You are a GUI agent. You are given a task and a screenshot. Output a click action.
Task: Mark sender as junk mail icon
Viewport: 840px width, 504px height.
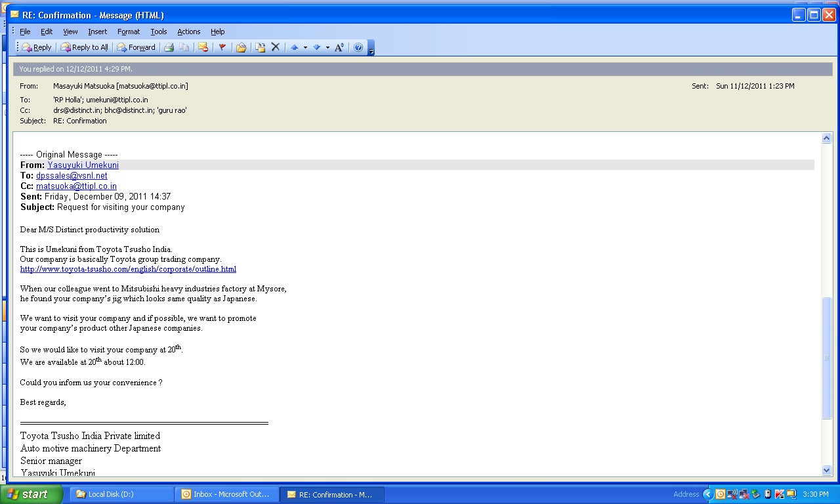(203, 47)
